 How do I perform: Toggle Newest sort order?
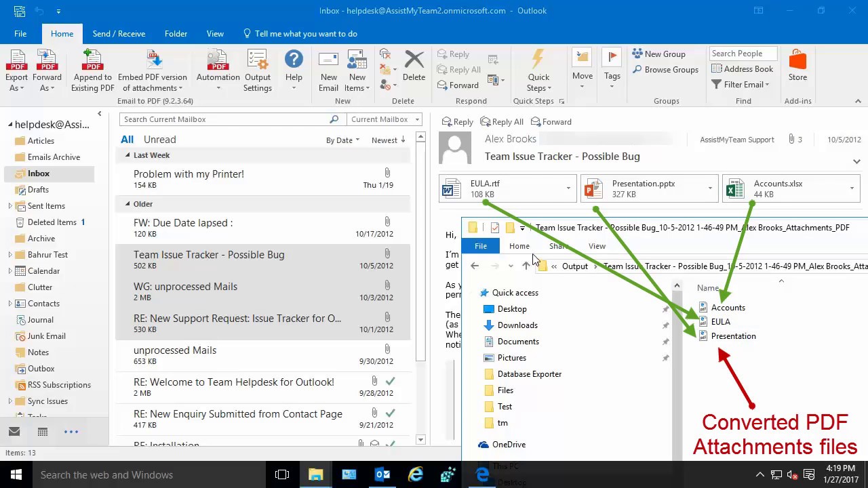click(389, 140)
